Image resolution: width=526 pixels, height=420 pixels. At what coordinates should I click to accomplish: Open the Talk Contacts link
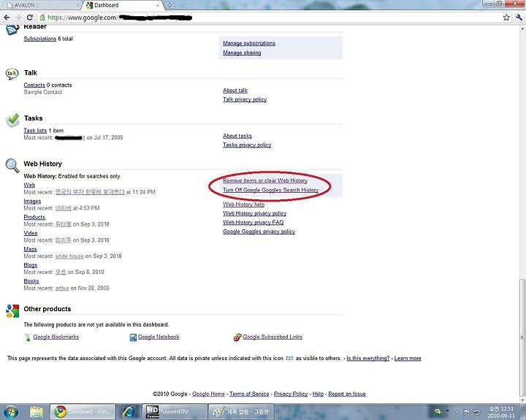34,85
